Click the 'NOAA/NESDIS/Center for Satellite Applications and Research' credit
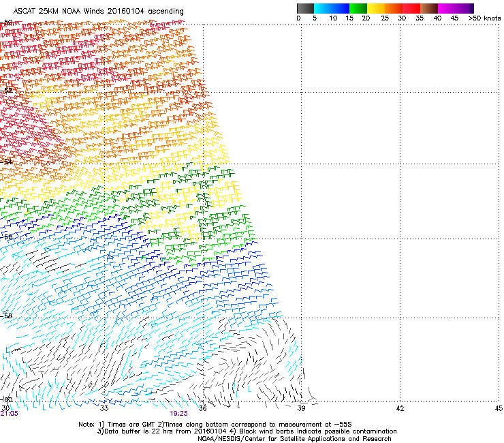Image resolution: width=504 pixels, height=443 pixels. tap(294, 439)
